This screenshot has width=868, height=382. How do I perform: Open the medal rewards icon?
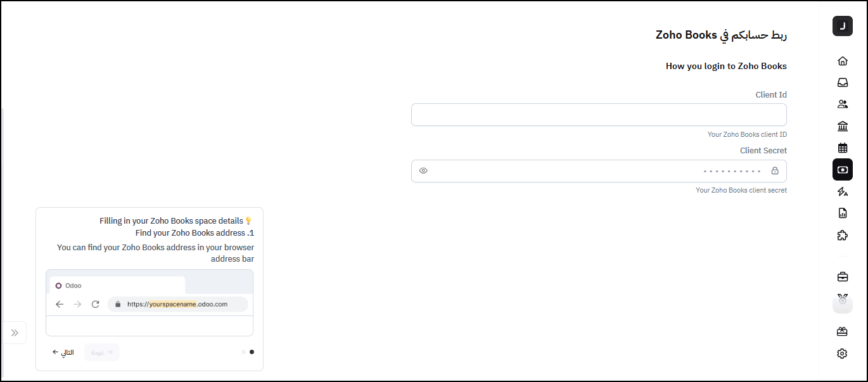842,300
